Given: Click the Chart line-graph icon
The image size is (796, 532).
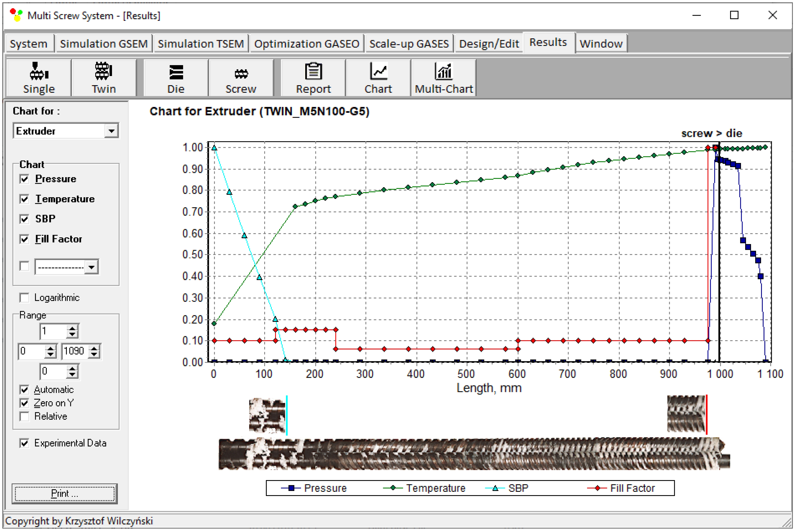Looking at the screenshot, I should coord(378,78).
